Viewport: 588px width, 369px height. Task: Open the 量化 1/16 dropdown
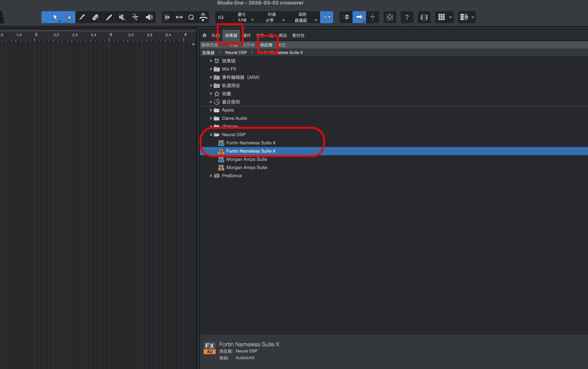pos(252,20)
